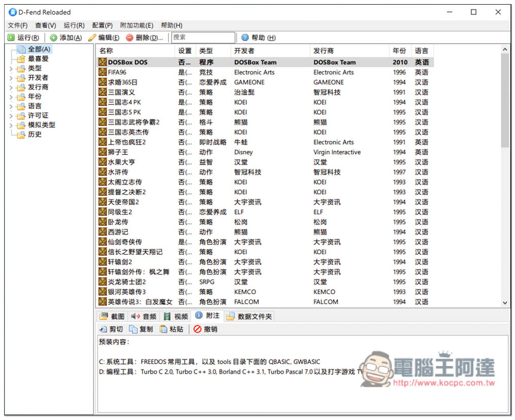
Task: Sort list by 年份 column header
Action: point(399,50)
